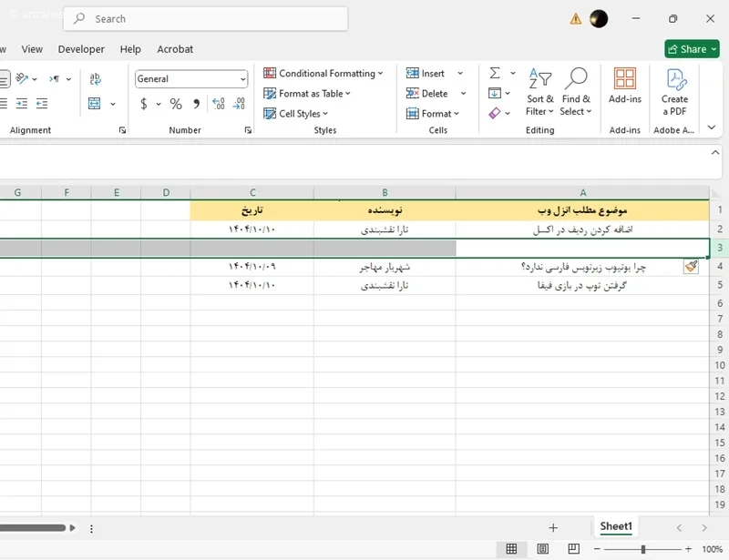Screen dimensions: 729x560
Task: Expand Conditional Formatting menu
Action: [323, 73]
